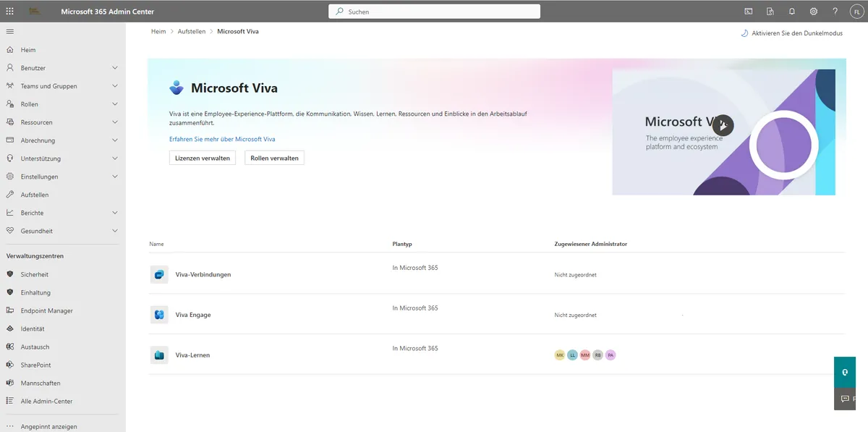Image resolution: width=868 pixels, height=432 pixels.
Task: Click the Mannschaften Teams icon
Action: click(10, 383)
